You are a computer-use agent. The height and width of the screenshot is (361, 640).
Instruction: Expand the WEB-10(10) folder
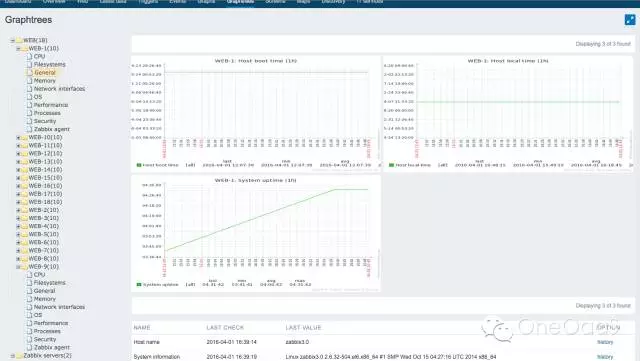pyautogui.click(x=18, y=138)
